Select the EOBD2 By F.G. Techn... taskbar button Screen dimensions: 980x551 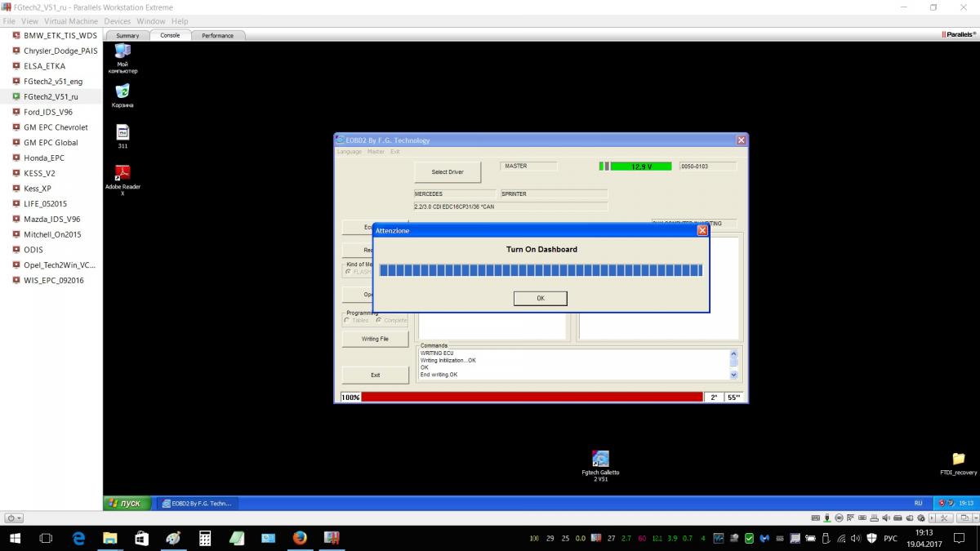[196, 504]
